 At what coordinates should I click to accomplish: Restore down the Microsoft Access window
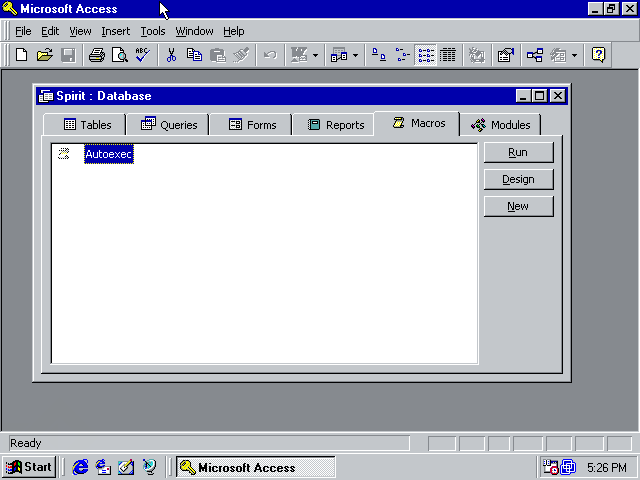(x=611, y=9)
